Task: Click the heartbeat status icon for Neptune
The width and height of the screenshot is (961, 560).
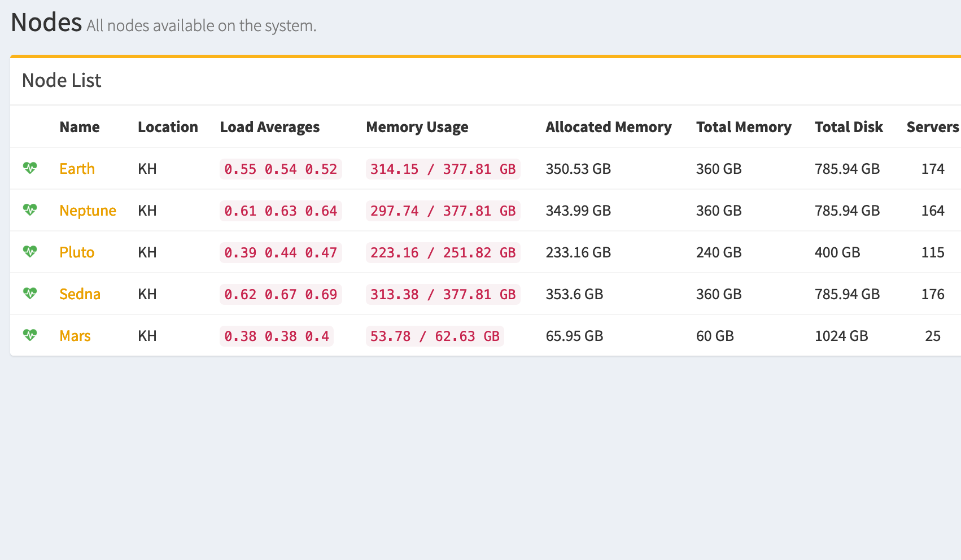Action: 30,210
